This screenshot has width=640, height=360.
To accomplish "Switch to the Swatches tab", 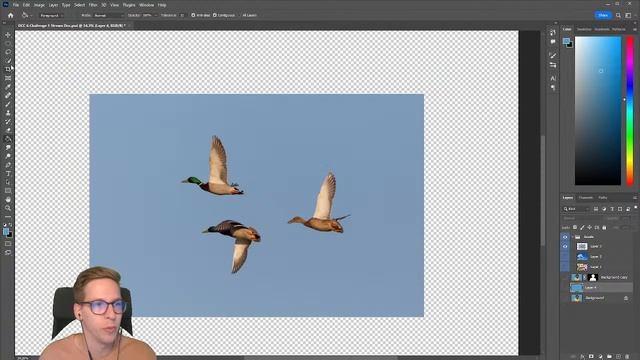I will pos(584,29).
